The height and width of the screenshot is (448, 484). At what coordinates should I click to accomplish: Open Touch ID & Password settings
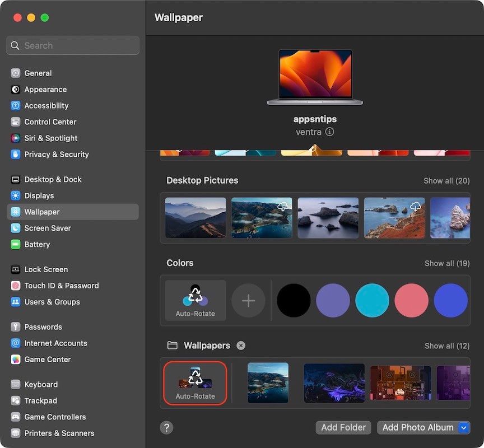click(x=61, y=286)
